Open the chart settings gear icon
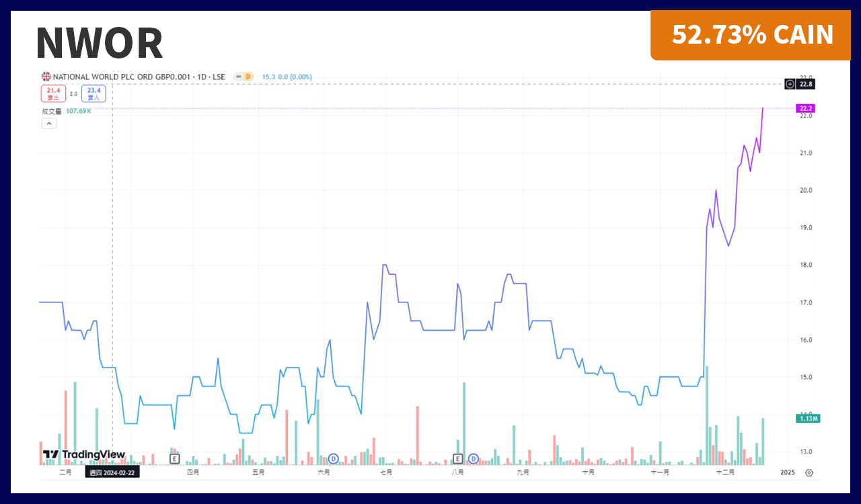Viewport: 861px width, 504px height. 809,472
